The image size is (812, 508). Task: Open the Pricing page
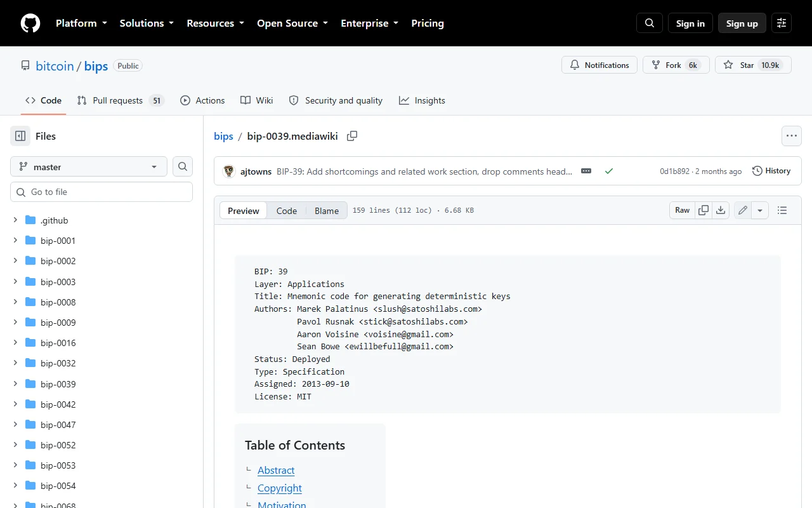[x=428, y=23]
